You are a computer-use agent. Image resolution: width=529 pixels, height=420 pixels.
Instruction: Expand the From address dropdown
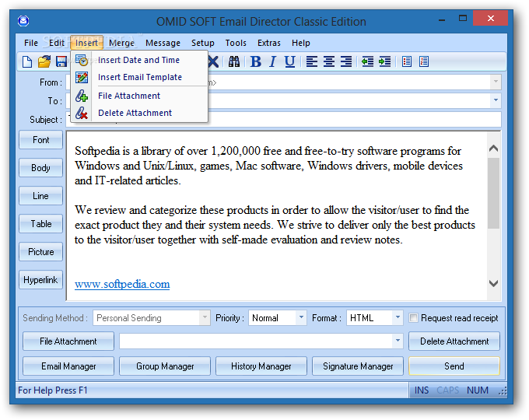point(496,82)
